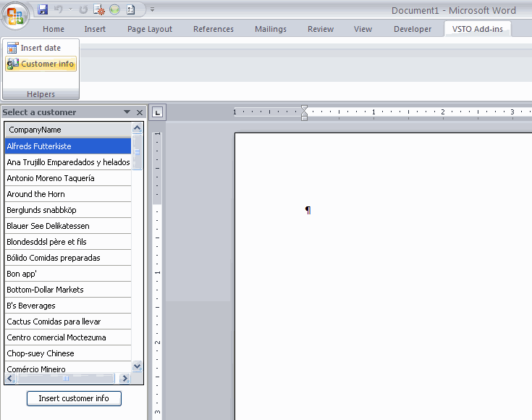Click the Save floppy disk icon

pos(43,9)
